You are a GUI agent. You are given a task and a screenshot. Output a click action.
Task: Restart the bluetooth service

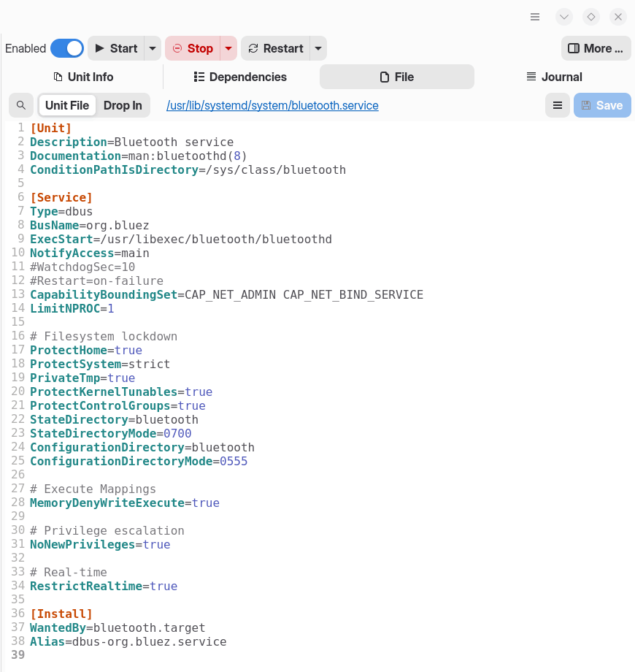(275, 48)
